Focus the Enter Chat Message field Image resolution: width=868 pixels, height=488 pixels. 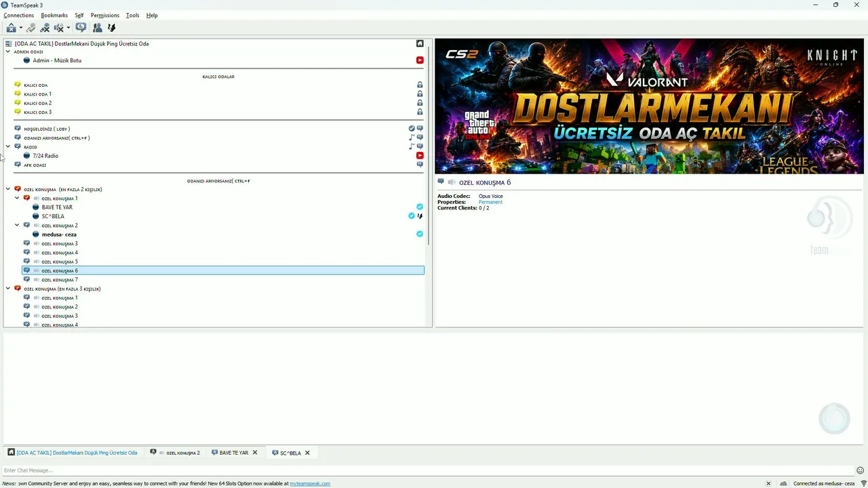pyautogui.click(x=427, y=470)
